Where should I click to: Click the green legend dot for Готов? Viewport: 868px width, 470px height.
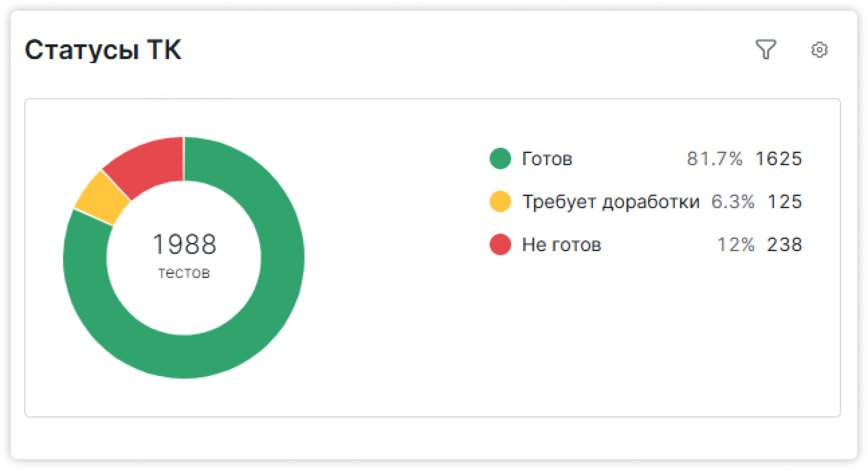click(500, 158)
